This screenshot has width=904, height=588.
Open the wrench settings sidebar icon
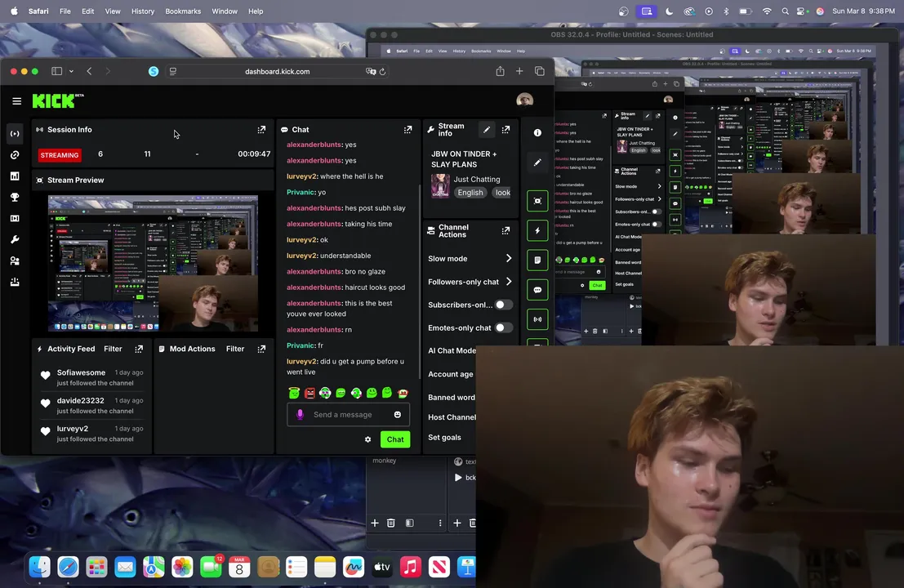pyautogui.click(x=15, y=240)
